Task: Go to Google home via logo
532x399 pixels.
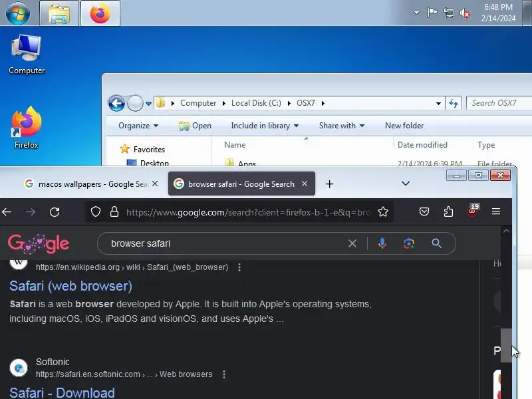Action: (39, 243)
